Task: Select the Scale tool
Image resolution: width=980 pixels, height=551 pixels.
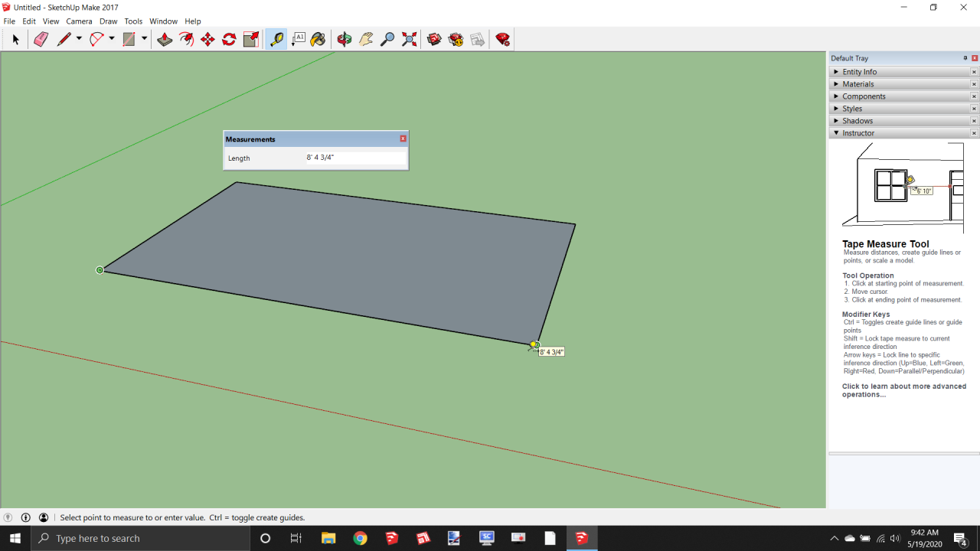Action: [x=250, y=39]
